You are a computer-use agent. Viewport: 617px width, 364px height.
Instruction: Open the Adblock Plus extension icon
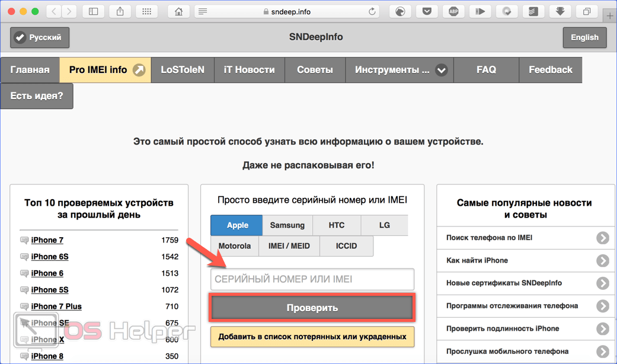(x=453, y=11)
